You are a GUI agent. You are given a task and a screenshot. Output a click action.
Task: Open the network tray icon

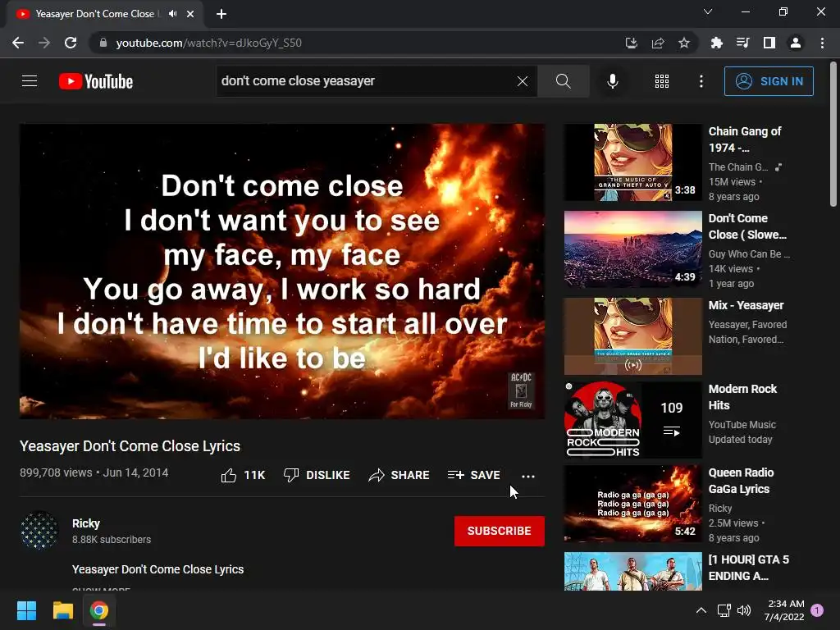724,610
